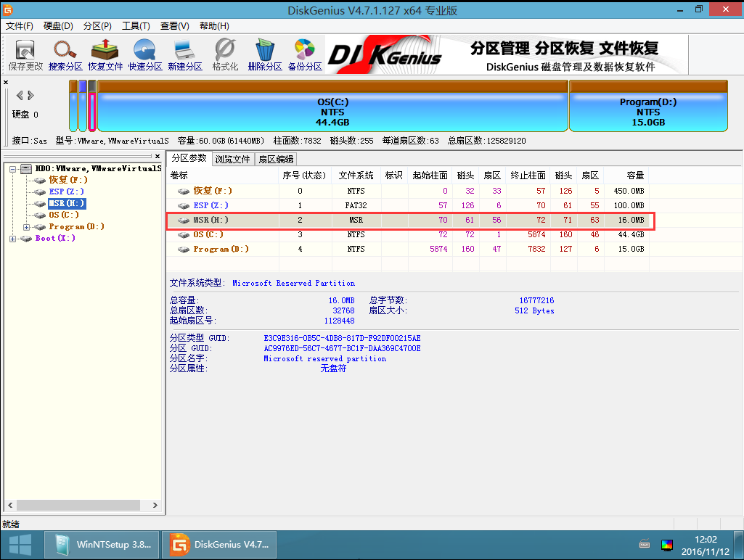
Task: Click the New Partition (新建分区) icon
Action: [184, 55]
